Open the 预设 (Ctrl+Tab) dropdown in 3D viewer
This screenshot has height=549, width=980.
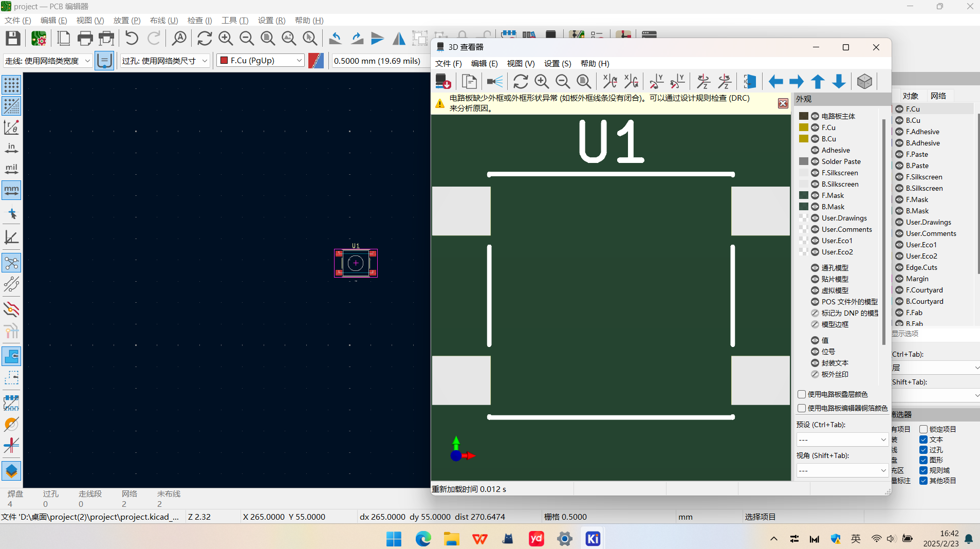(x=842, y=440)
